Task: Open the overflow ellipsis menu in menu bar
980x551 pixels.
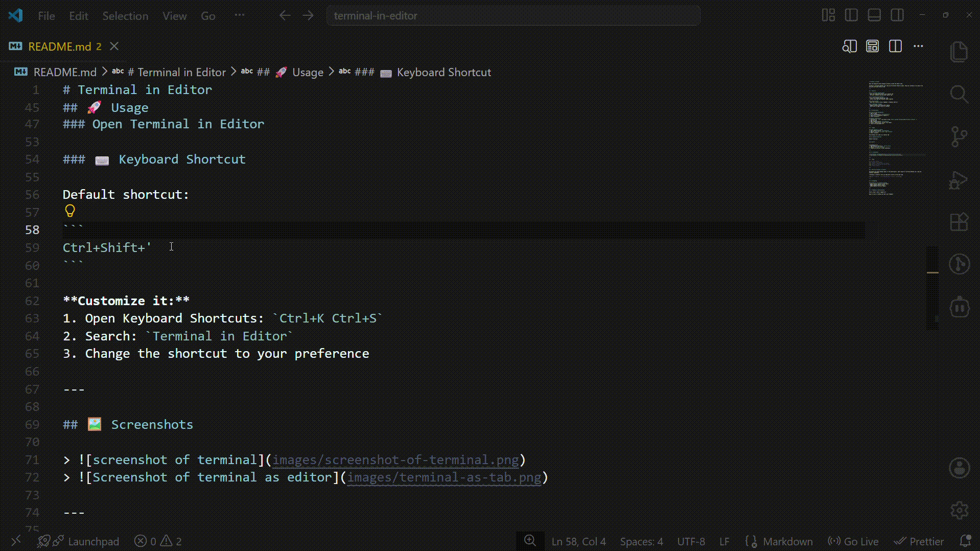Action: pos(240,15)
